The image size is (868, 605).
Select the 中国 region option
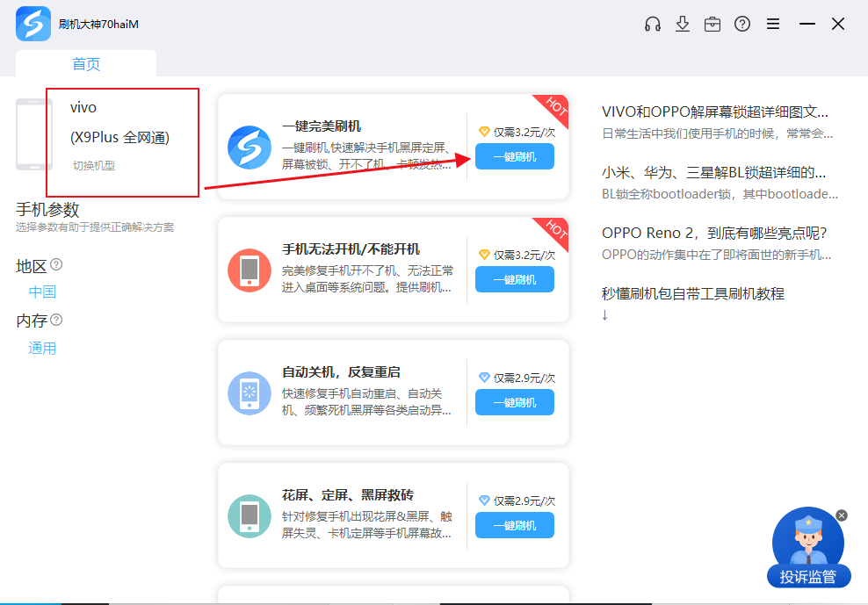[x=42, y=292]
